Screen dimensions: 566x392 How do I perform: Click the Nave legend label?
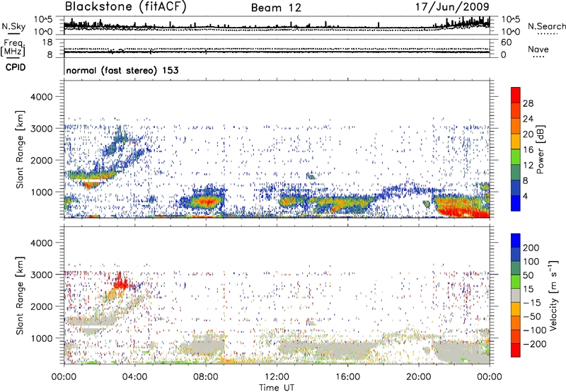click(x=538, y=49)
